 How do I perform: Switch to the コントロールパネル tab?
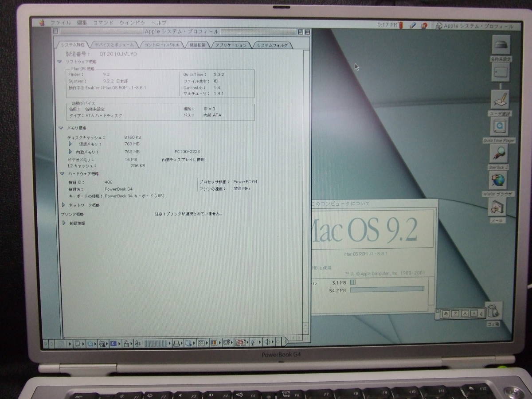(x=162, y=45)
